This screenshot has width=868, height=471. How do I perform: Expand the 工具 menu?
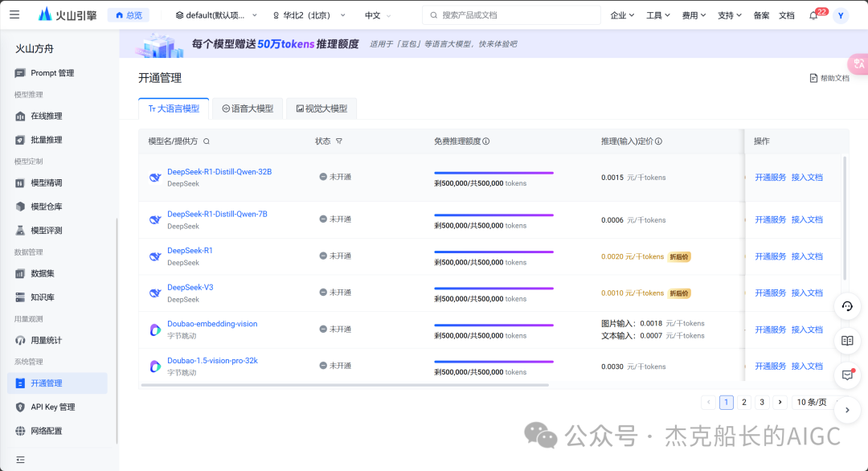coord(657,15)
